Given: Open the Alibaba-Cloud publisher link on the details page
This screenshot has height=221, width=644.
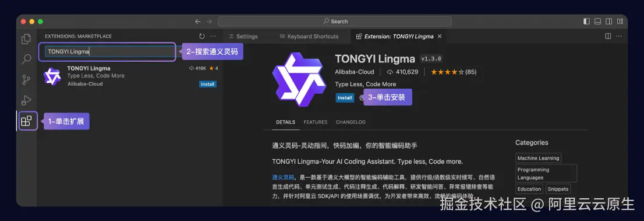Looking at the screenshot, I should (x=355, y=72).
